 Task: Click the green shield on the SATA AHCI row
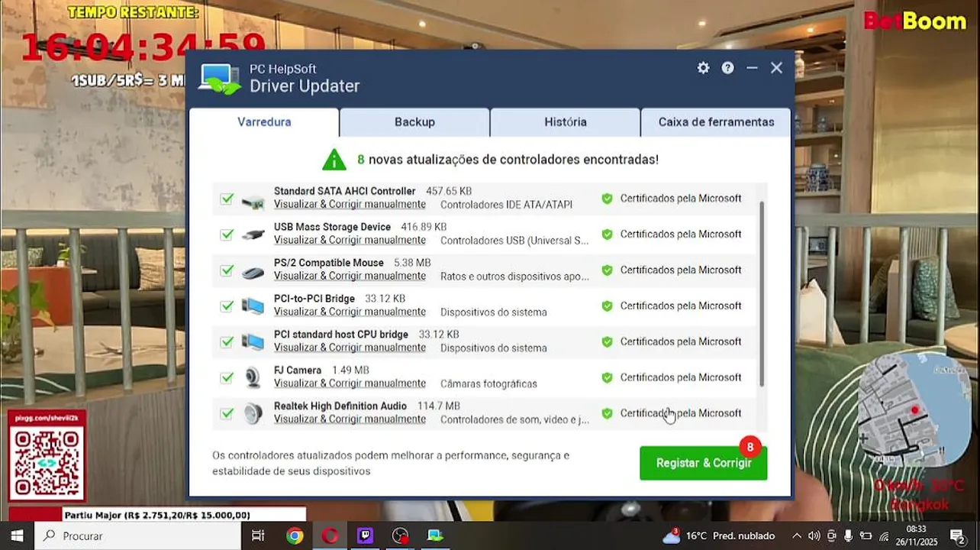(607, 199)
